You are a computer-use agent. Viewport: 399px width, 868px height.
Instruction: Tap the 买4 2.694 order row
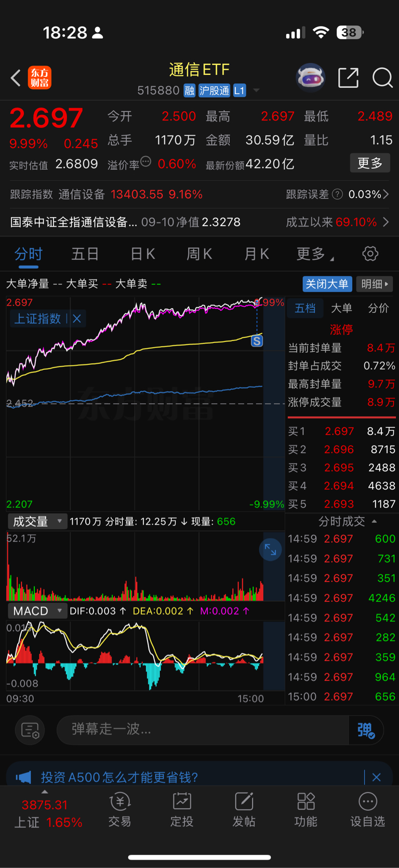pos(342,486)
